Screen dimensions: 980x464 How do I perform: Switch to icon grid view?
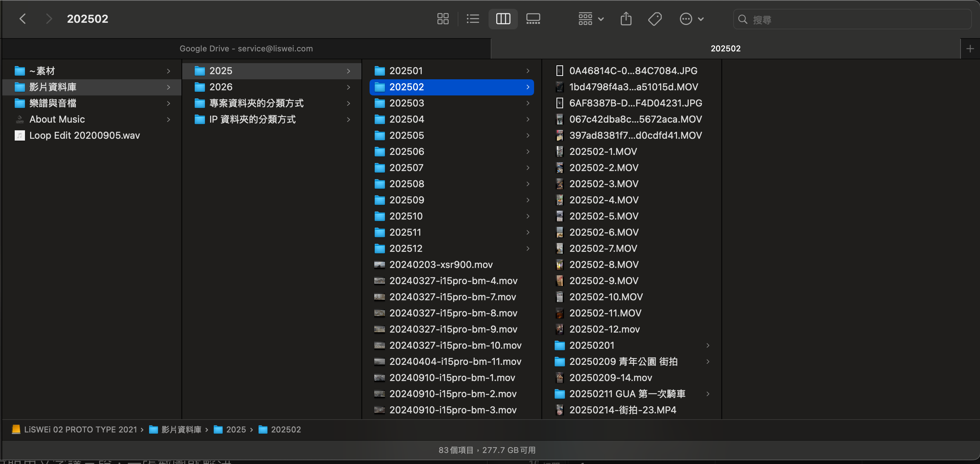(443, 19)
